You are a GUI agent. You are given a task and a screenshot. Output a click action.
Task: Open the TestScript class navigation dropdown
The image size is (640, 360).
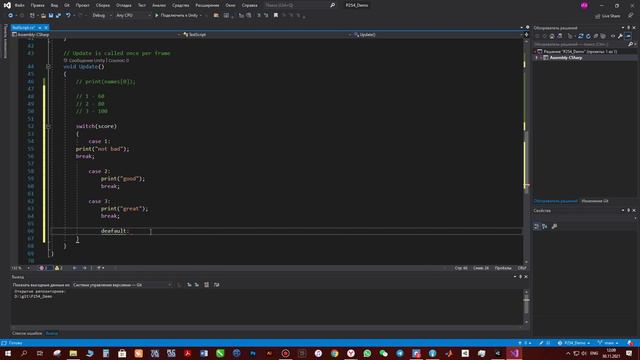click(267, 35)
